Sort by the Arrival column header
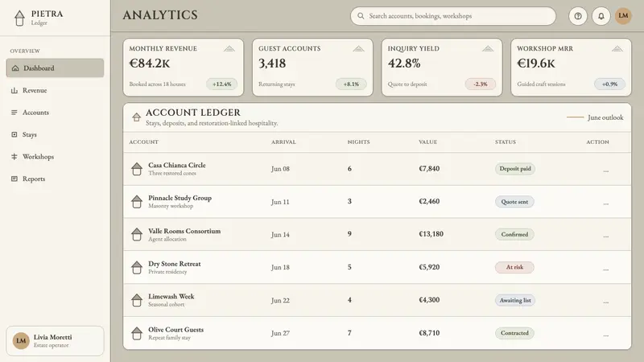The image size is (644, 362). pos(283,142)
